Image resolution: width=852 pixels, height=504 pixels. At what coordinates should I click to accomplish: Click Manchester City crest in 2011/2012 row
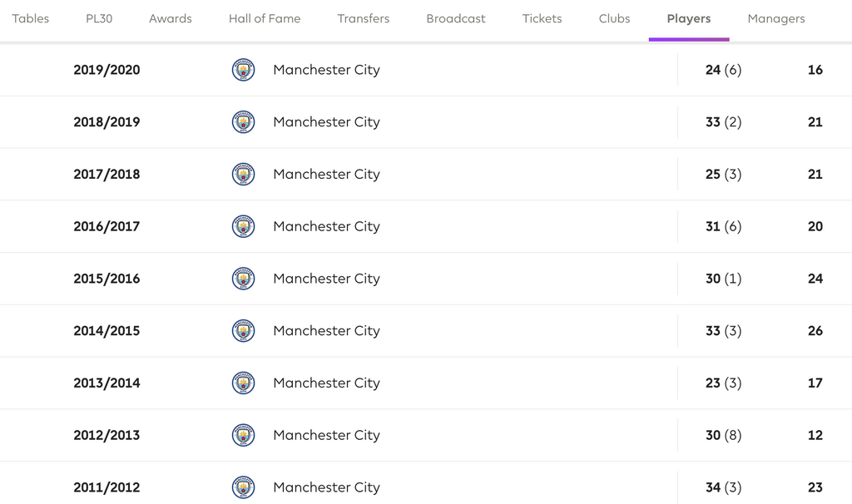243,487
